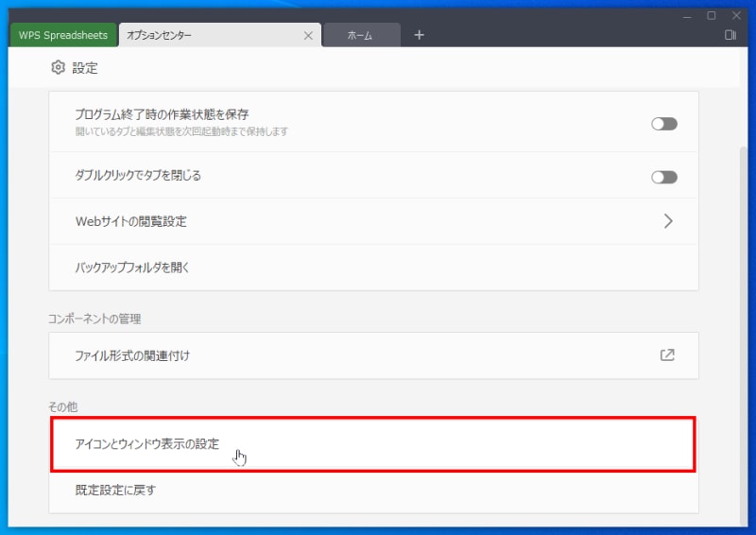Click the plus icon to add new tab
The width and height of the screenshot is (756, 535).
419,35
